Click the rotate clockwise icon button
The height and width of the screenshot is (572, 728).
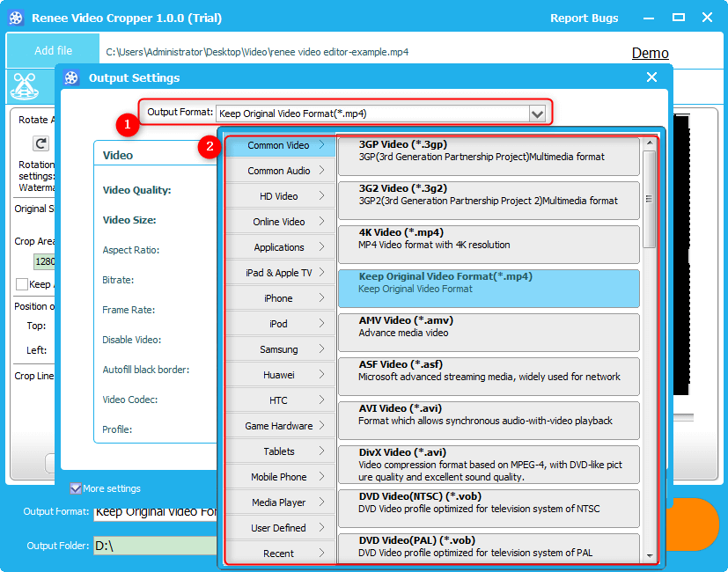(x=40, y=143)
